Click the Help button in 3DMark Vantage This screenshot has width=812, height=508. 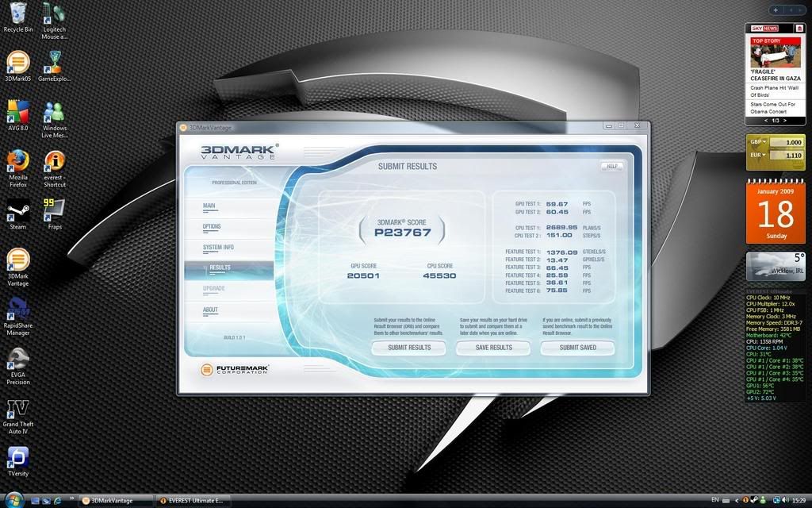[612, 167]
